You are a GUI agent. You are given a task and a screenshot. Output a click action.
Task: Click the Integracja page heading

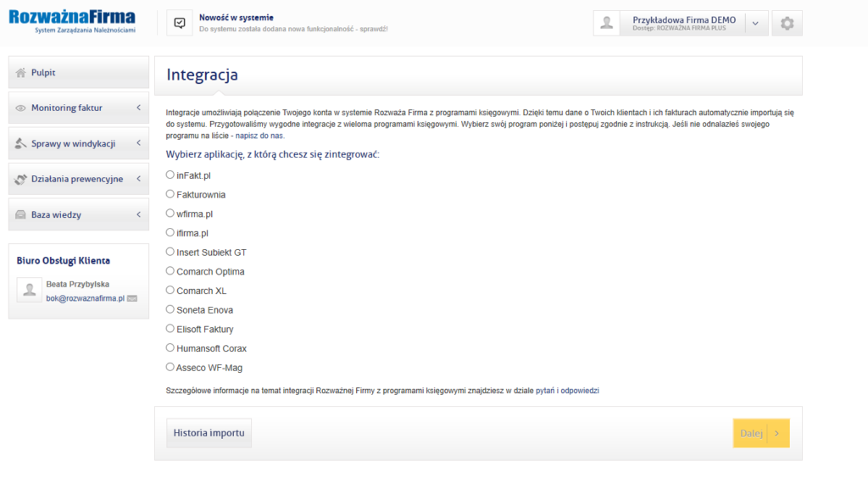tap(202, 75)
